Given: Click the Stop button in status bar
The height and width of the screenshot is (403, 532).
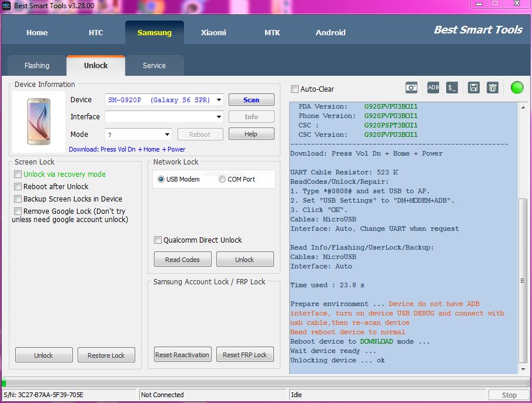Looking at the screenshot, I should click(509, 395).
